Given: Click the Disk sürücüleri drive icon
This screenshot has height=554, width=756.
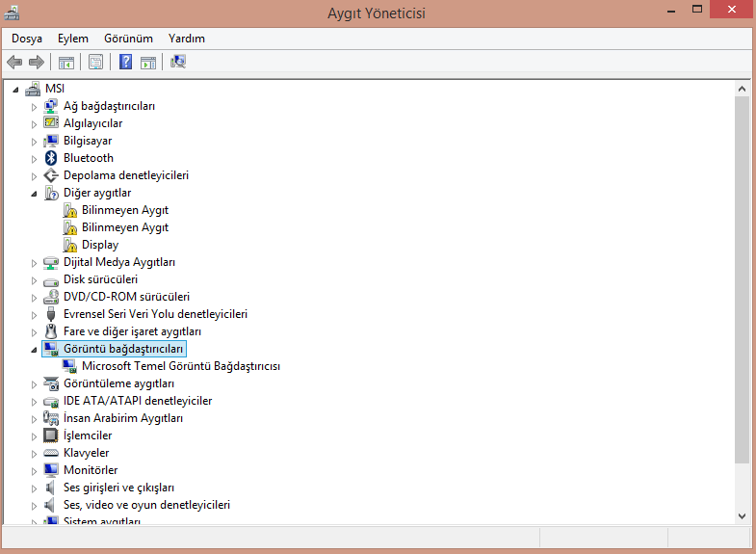Looking at the screenshot, I should point(51,280).
